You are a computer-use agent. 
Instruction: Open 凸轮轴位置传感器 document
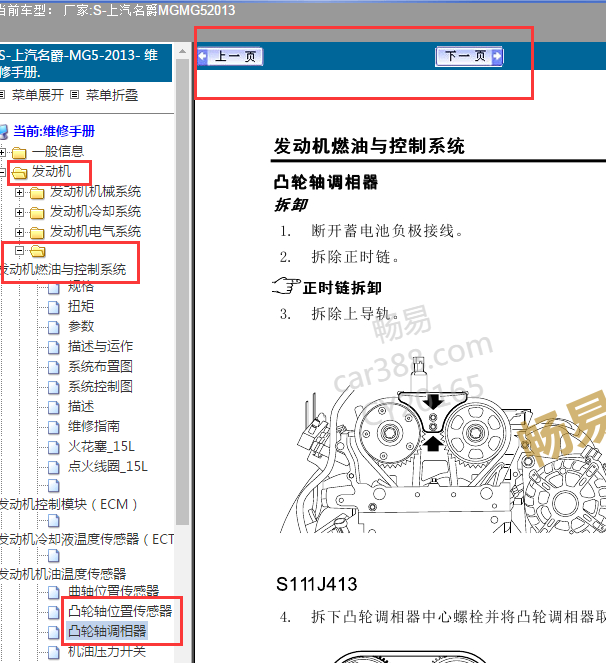pyautogui.click(x=120, y=611)
